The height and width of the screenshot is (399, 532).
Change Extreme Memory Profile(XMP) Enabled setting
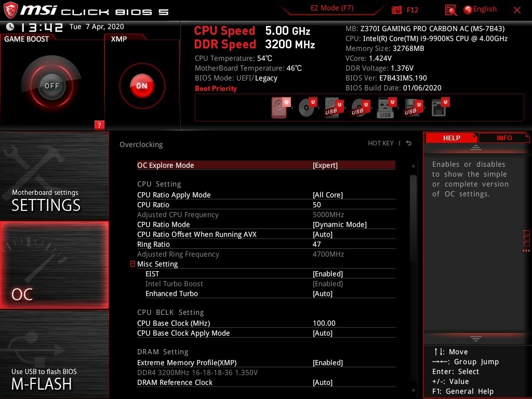point(266,362)
